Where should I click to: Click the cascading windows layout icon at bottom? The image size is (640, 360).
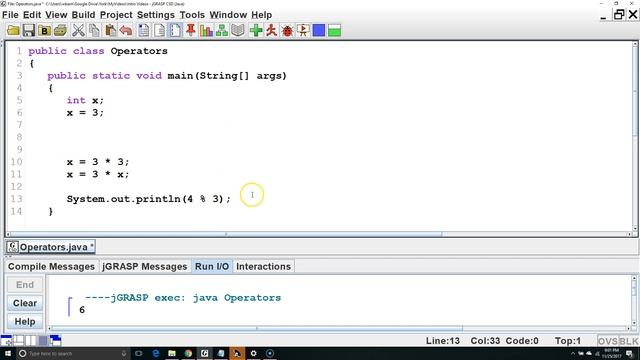pyautogui.click(x=55, y=340)
